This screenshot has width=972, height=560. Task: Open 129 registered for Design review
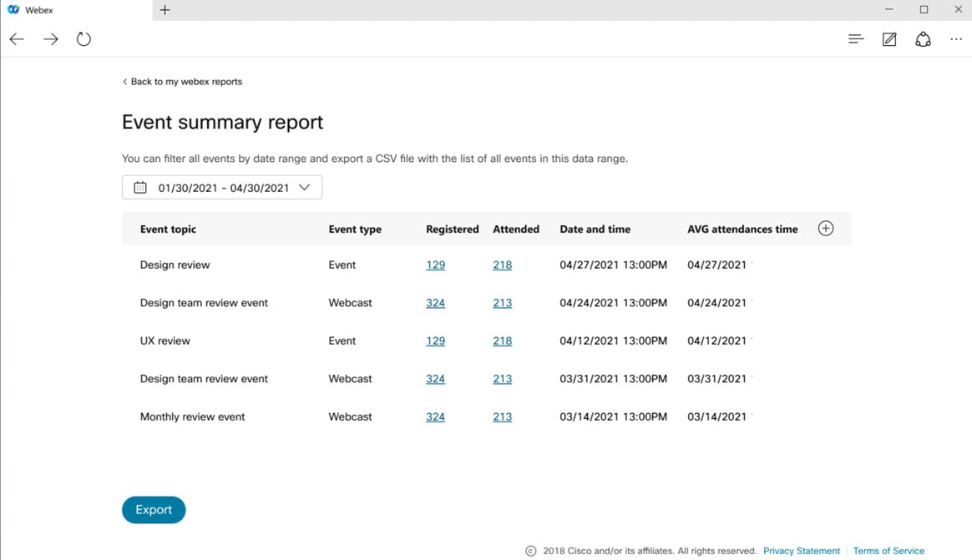435,265
